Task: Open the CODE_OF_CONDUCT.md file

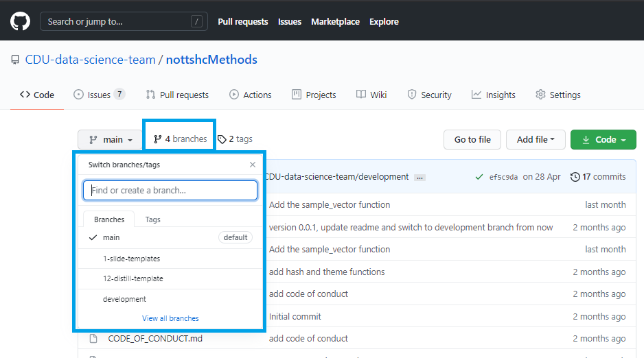Action: (x=155, y=338)
